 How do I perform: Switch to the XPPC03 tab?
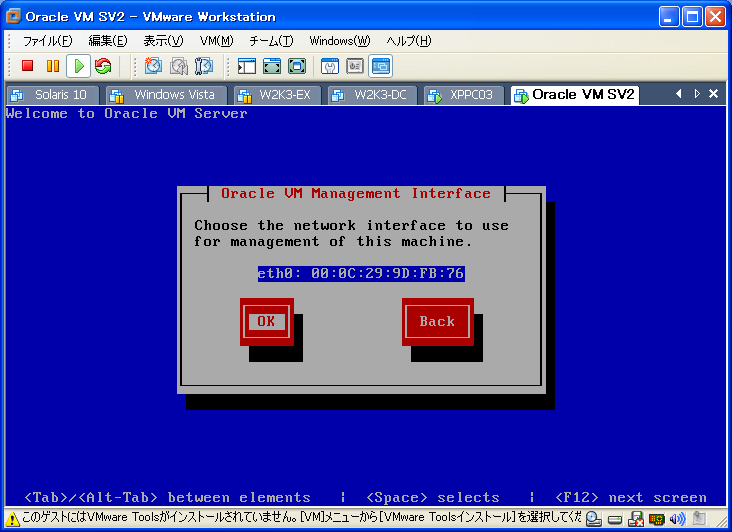[x=464, y=95]
